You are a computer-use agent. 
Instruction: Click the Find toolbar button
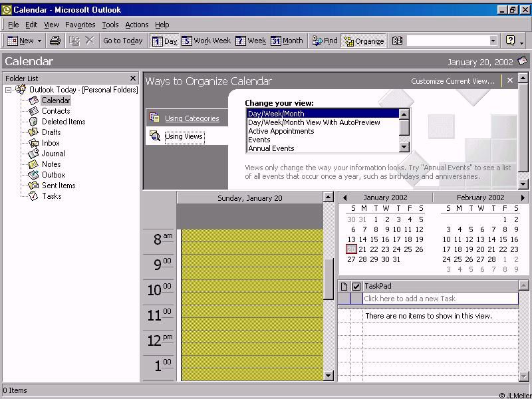[x=325, y=41]
